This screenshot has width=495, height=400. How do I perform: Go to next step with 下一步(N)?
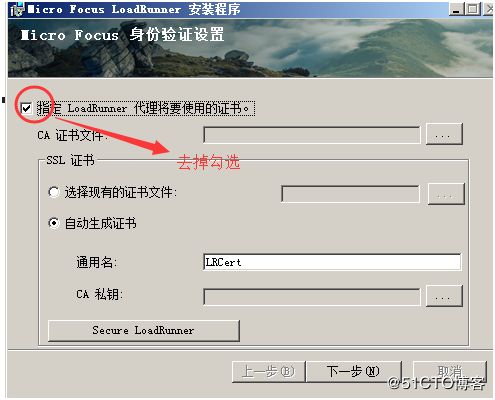click(x=354, y=371)
